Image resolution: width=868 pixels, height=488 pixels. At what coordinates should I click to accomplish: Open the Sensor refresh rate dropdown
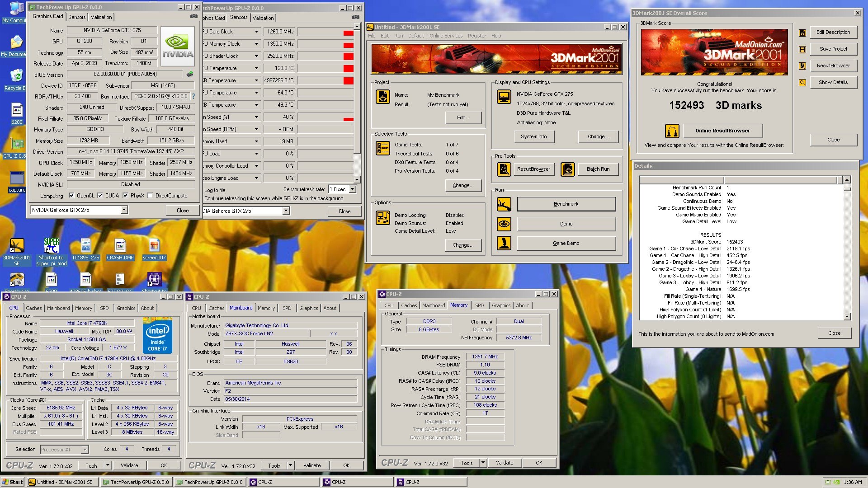coord(353,189)
